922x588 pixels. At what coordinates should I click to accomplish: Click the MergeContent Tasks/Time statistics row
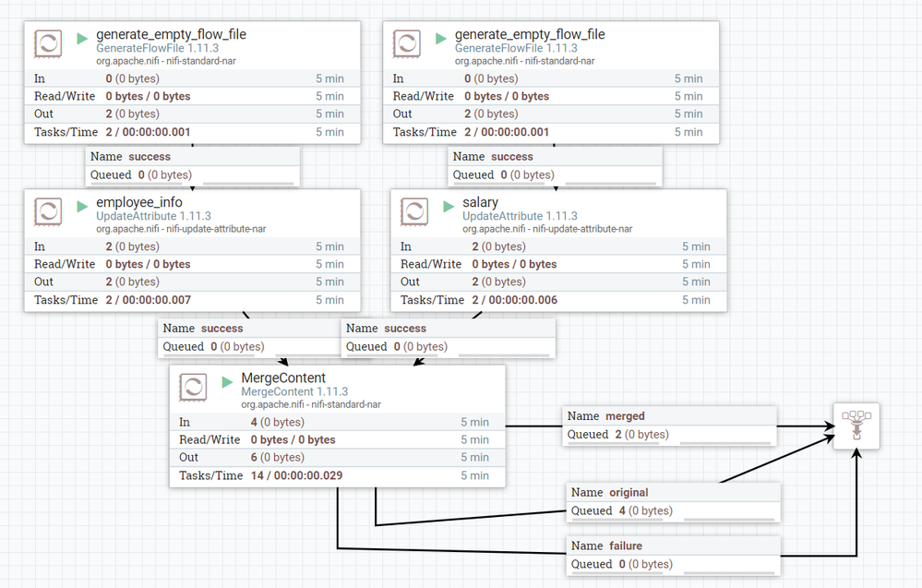338,475
